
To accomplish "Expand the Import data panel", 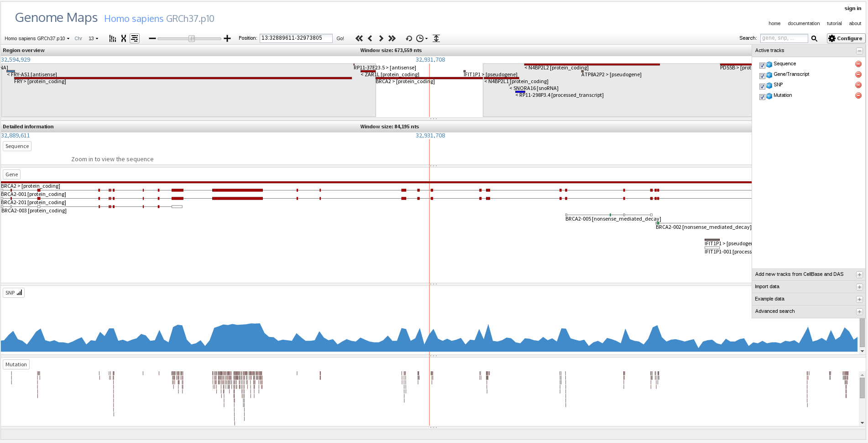I will [859, 287].
